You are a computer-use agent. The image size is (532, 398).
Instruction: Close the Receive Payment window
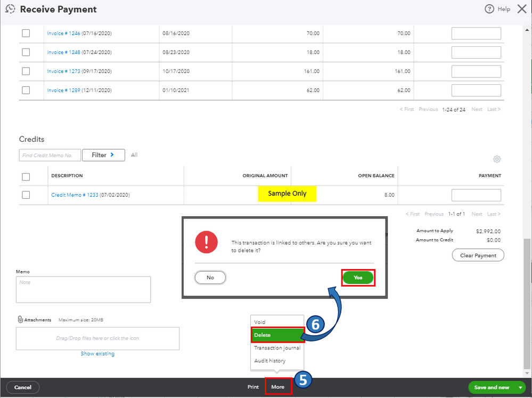point(522,9)
